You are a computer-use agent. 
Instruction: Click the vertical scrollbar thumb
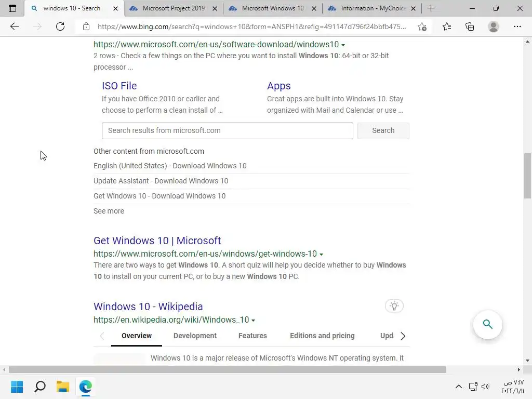(527, 176)
